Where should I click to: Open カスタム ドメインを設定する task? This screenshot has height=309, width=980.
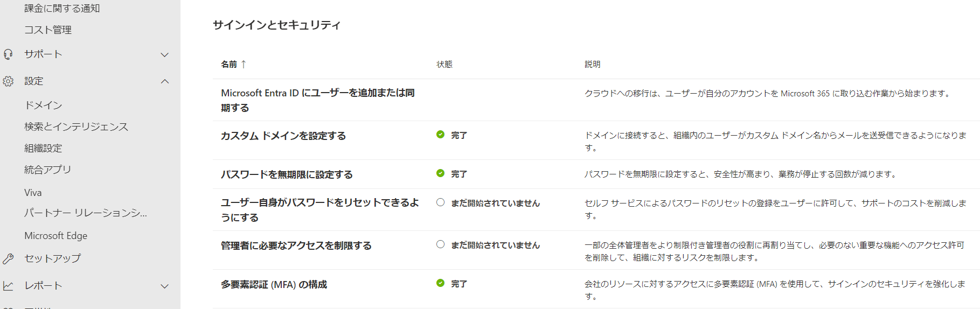[283, 136]
